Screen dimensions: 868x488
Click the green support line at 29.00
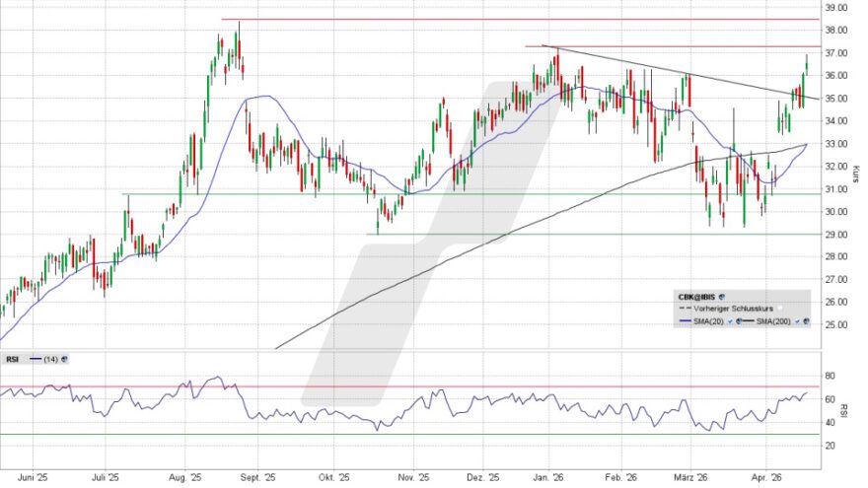point(592,234)
